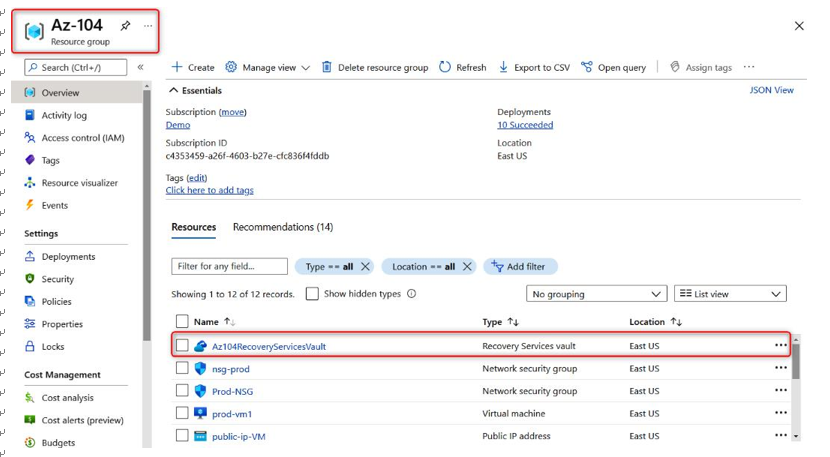
Task: Open context menu for Az104RecoveryServicesVault row
Action: click(780, 345)
